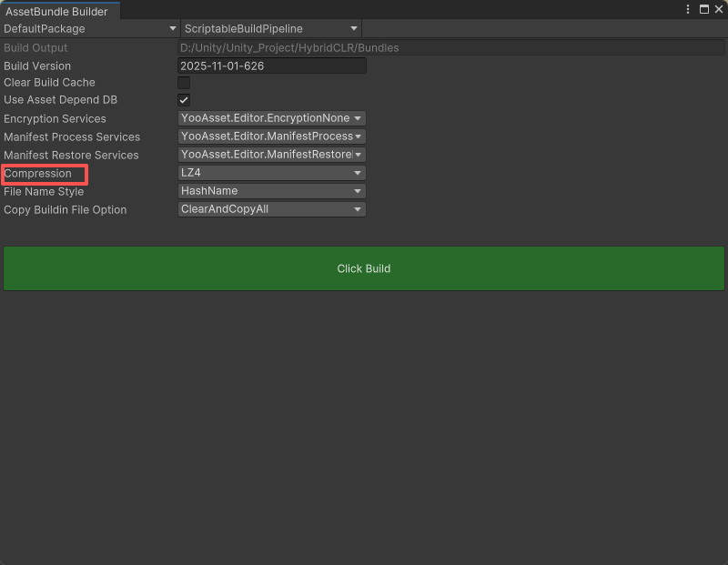
Task: Open the DefaultPackage dropdown
Action: 90,29
